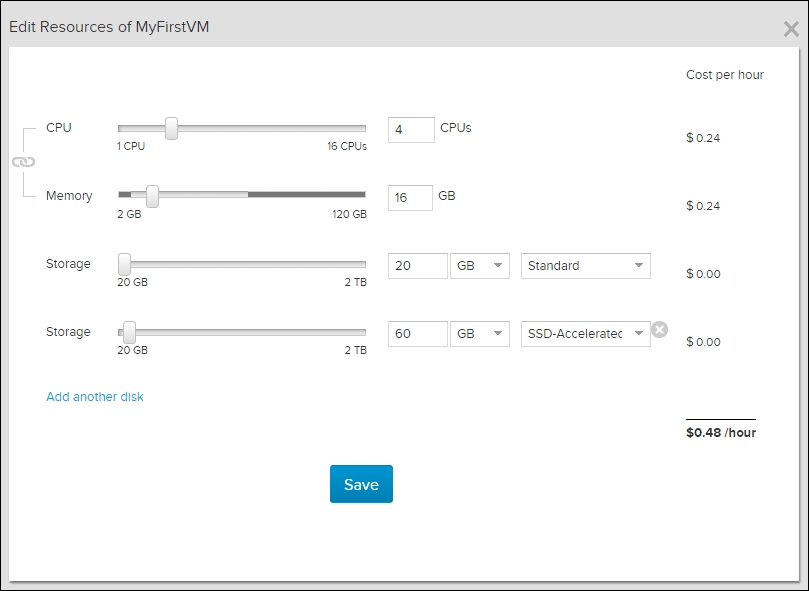Adjust the CPU slider handle
The width and height of the screenshot is (809, 591).
[x=170, y=127]
